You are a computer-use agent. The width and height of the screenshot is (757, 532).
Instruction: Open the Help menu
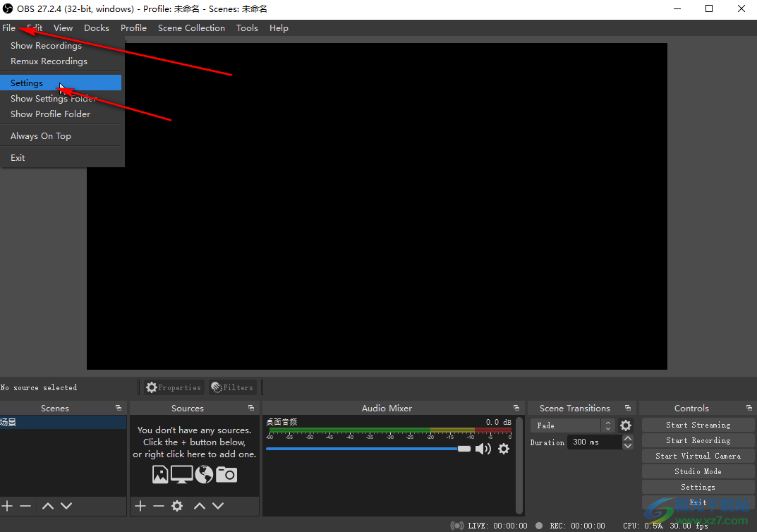(x=279, y=28)
